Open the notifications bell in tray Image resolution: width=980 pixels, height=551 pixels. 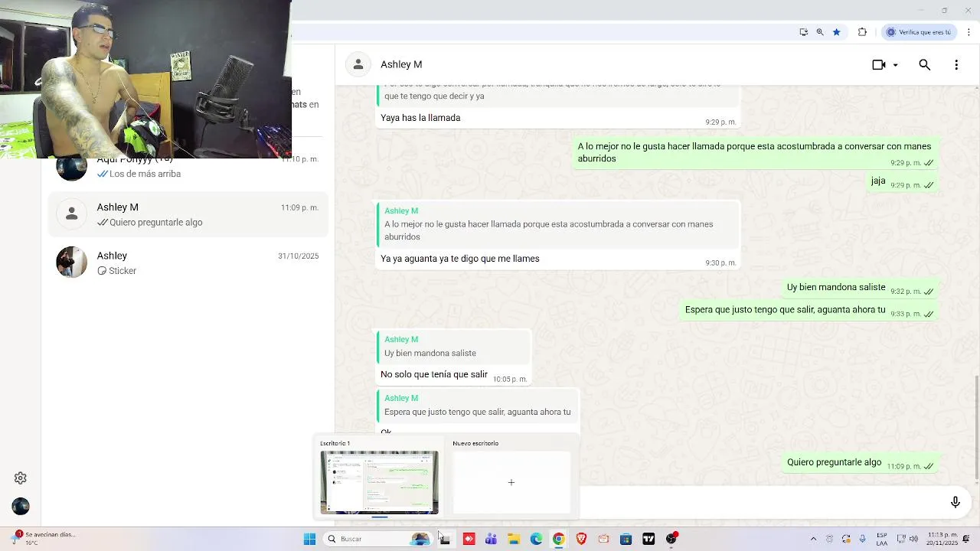point(967,539)
